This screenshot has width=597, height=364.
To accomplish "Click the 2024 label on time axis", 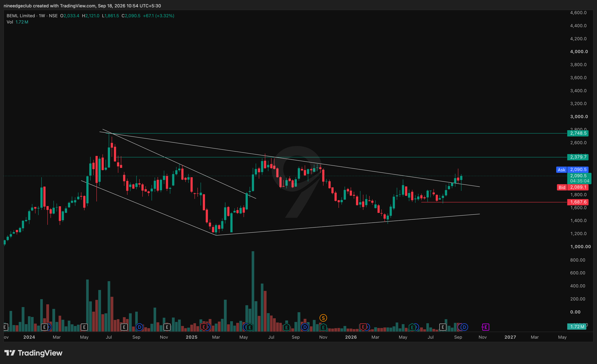I will click(x=29, y=337).
